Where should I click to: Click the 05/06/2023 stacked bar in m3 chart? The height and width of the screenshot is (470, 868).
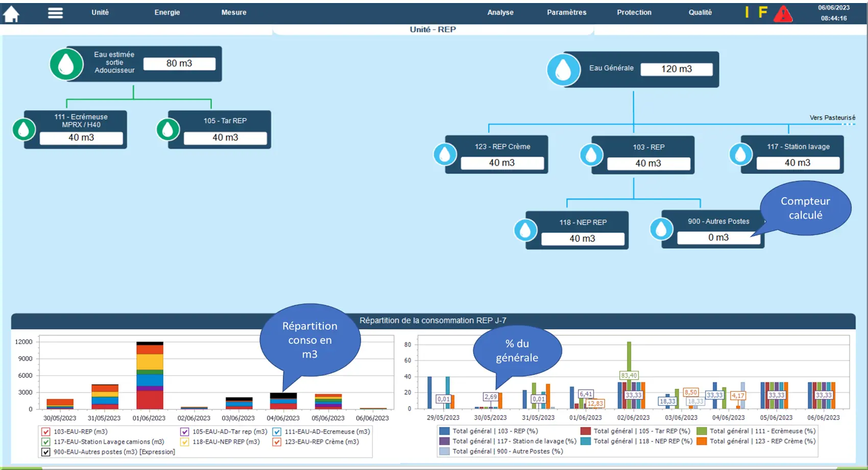(328, 402)
